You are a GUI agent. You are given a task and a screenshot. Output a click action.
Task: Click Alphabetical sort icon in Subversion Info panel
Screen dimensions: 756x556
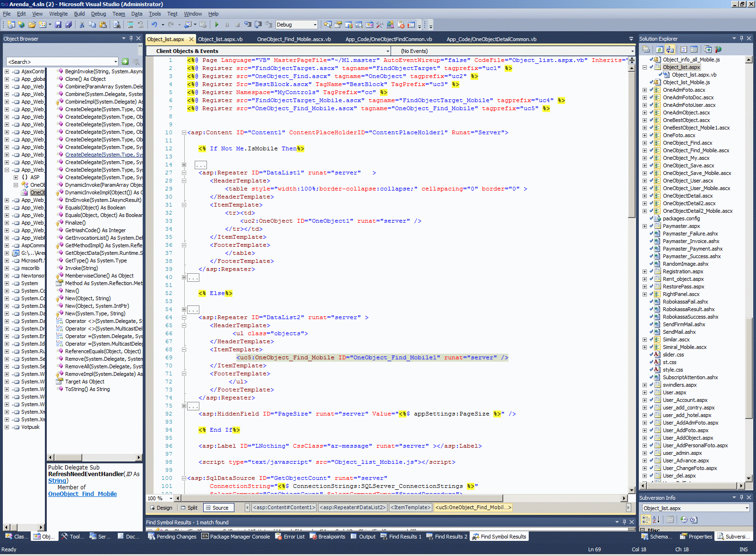click(656, 520)
